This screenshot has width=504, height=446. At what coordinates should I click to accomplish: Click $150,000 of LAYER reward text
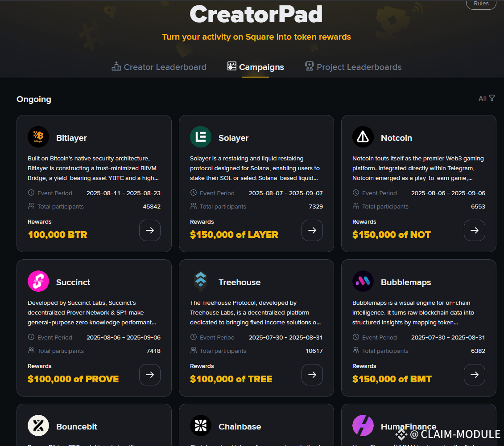[234, 235]
